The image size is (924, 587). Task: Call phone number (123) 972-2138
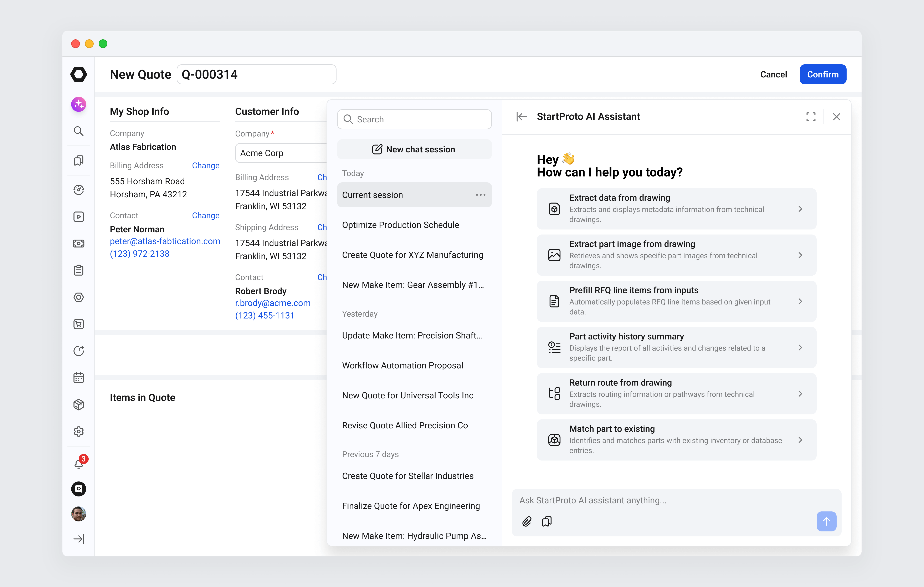140,253
